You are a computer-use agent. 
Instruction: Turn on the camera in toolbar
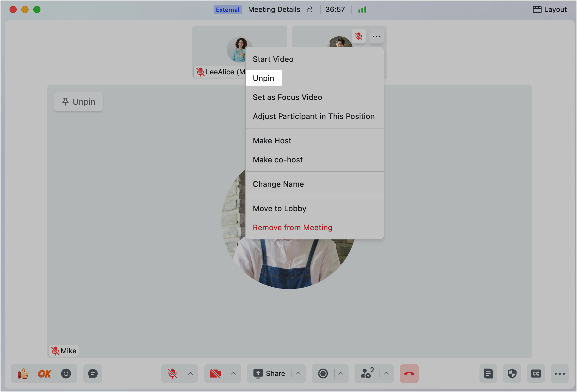215,374
